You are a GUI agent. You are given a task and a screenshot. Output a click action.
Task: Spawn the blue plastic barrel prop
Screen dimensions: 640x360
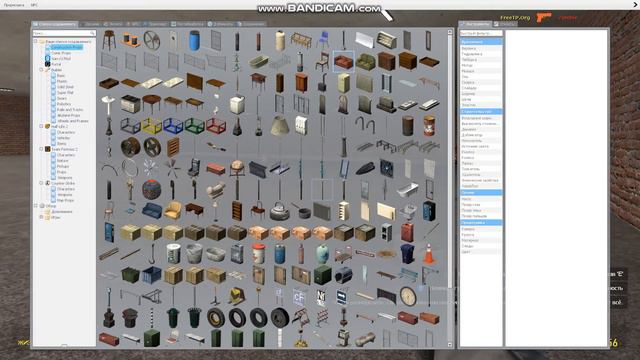pyautogui.click(x=194, y=40)
